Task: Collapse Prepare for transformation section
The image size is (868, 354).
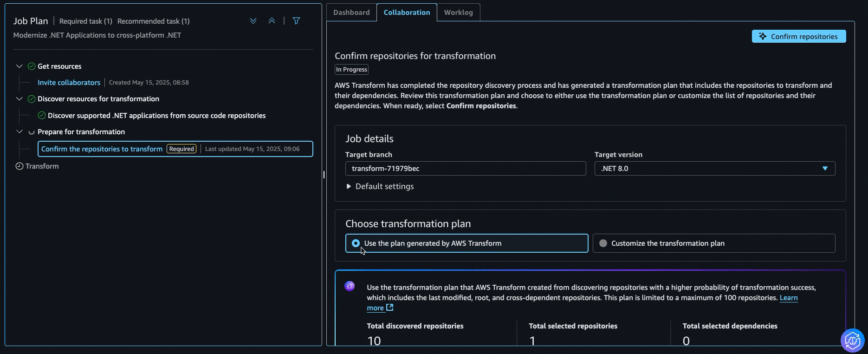Action: click(x=19, y=132)
